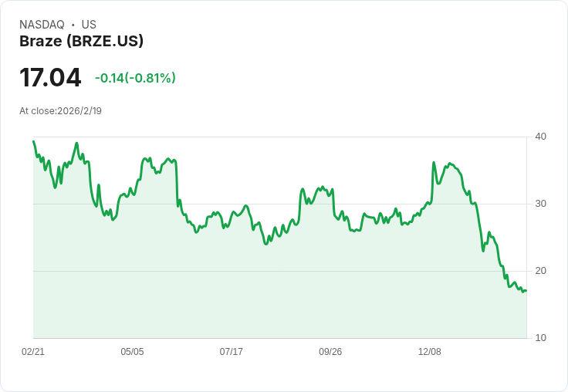The width and height of the screenshot is (568, 392).
Task: Click the steep vertical drop in the line after 05/05
Action: (x=177, y=184)
